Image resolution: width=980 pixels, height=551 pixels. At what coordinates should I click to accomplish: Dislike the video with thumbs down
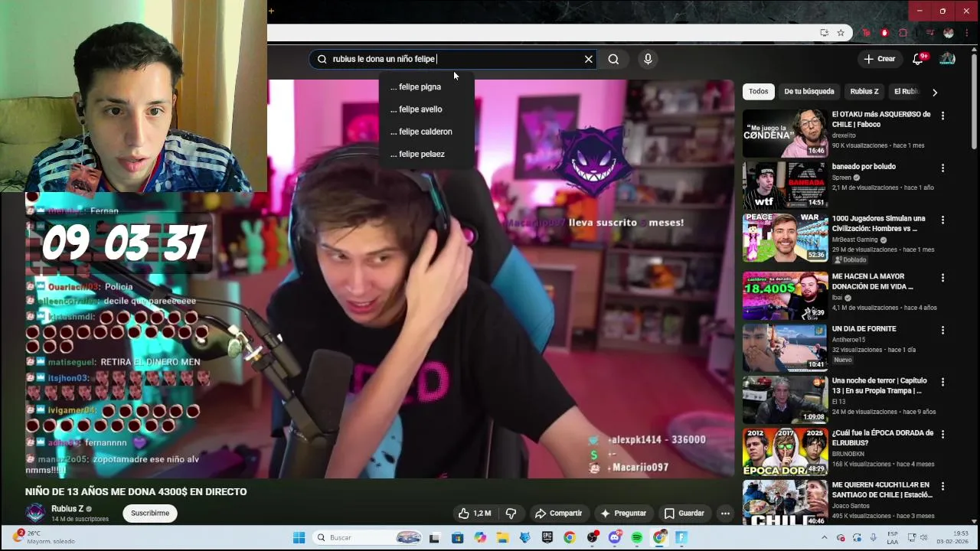pyautogui.click(x=511, y=514)
